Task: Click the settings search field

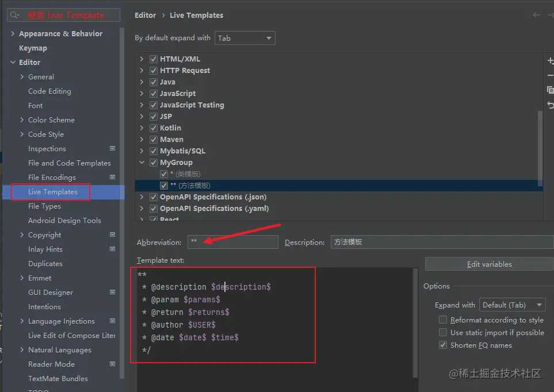Action: [x=64, y=15]
